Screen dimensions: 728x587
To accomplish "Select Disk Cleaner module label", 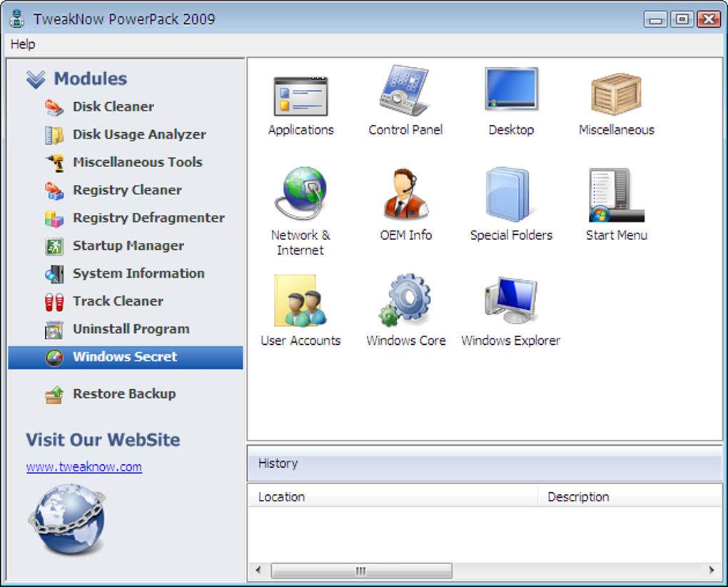I will point(113,107).
